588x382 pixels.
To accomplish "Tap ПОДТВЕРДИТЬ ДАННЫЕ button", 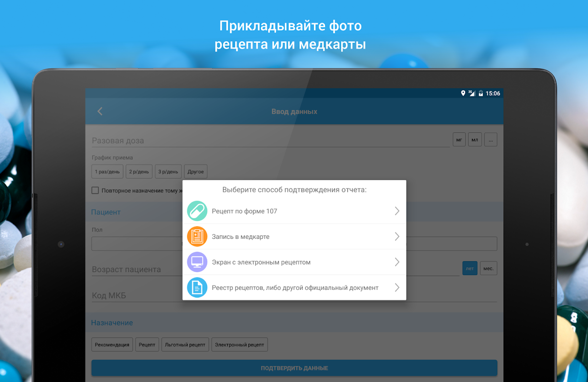I will [294, 368].
